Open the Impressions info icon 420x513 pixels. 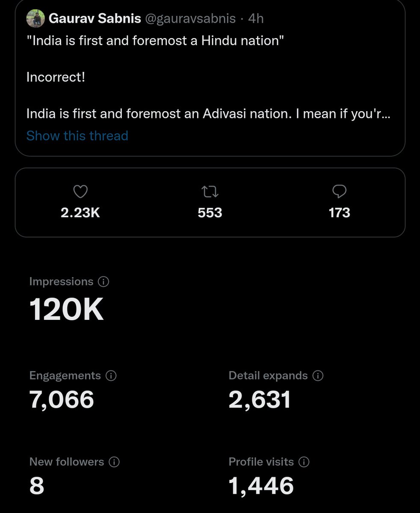(x=104, y=282)
